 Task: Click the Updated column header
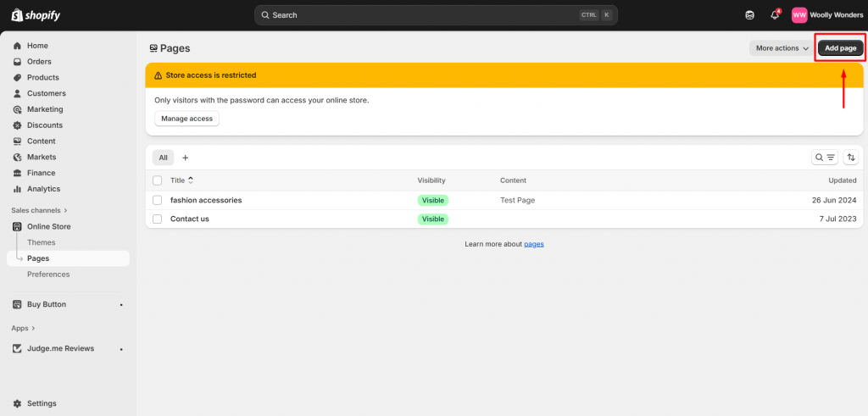click(843, 180)
